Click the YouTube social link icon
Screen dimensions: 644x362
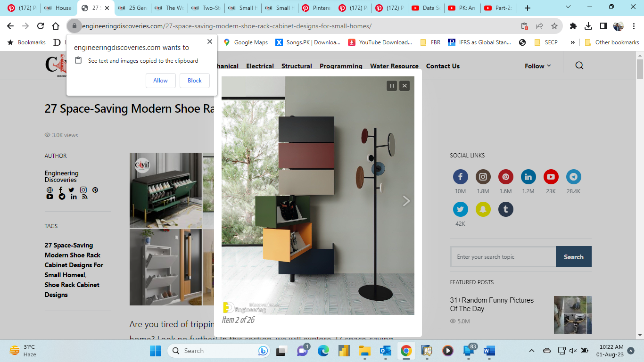(551, 177)
